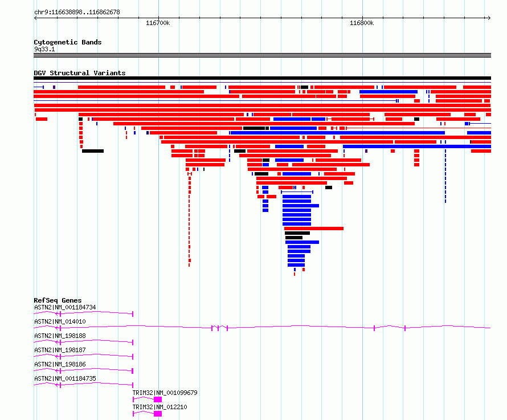Click the long red variant below stacked blue bars

[x=314, y=229]
